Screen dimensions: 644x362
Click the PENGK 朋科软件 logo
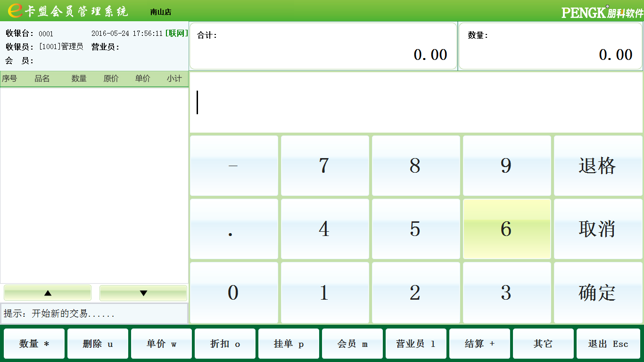pyautogui.click(x=603, y=12)
